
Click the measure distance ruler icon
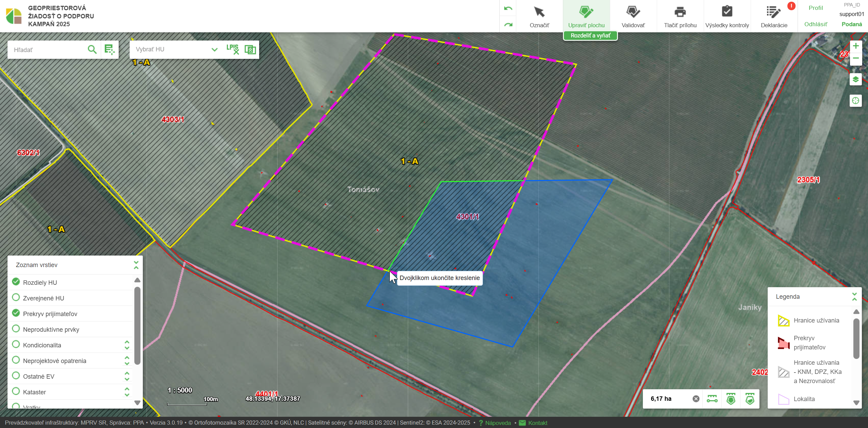(712, 399)
